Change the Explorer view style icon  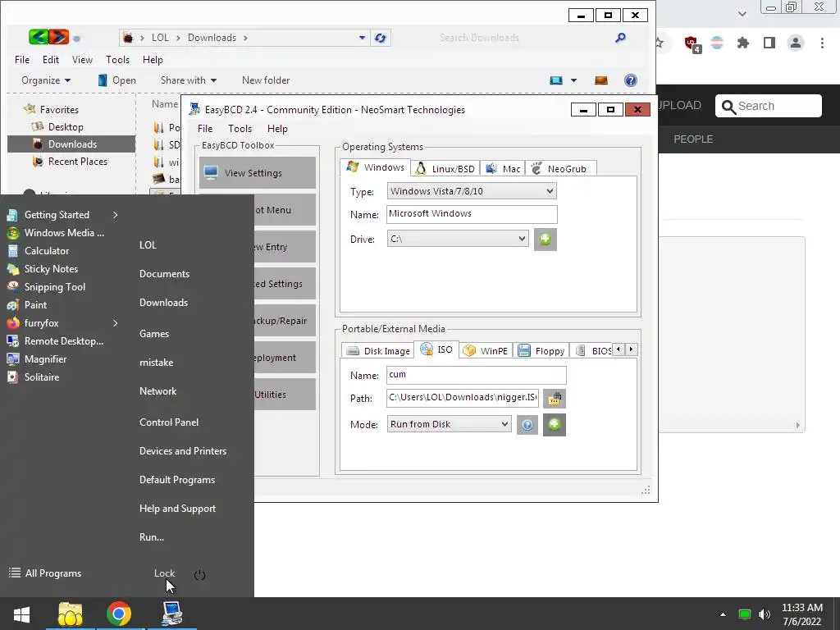tap(556, 80)
